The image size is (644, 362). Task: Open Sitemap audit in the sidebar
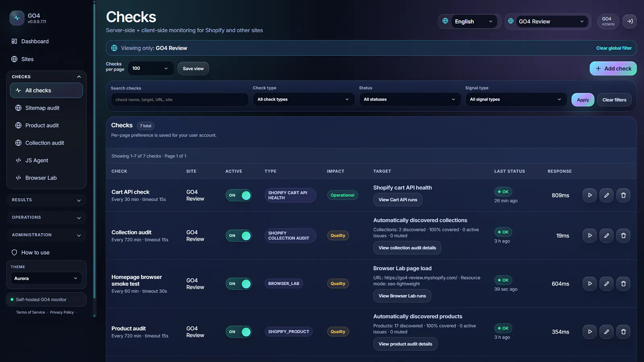pyautogui.click(x=47, y=108)
